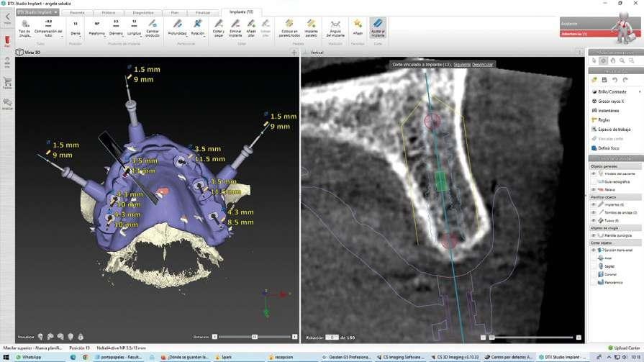Click the Siguiente link
644x362 pixels.
(462, 64)
